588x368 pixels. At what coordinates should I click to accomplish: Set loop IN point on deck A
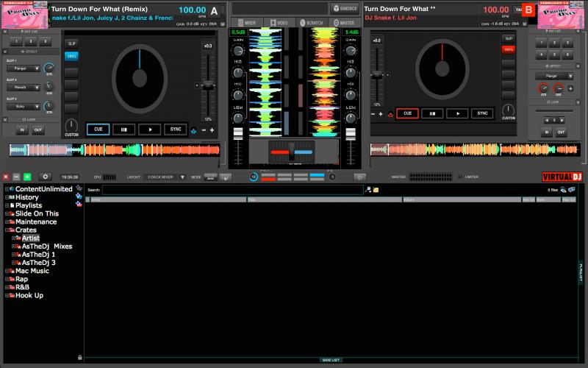(x=22, y=130)
